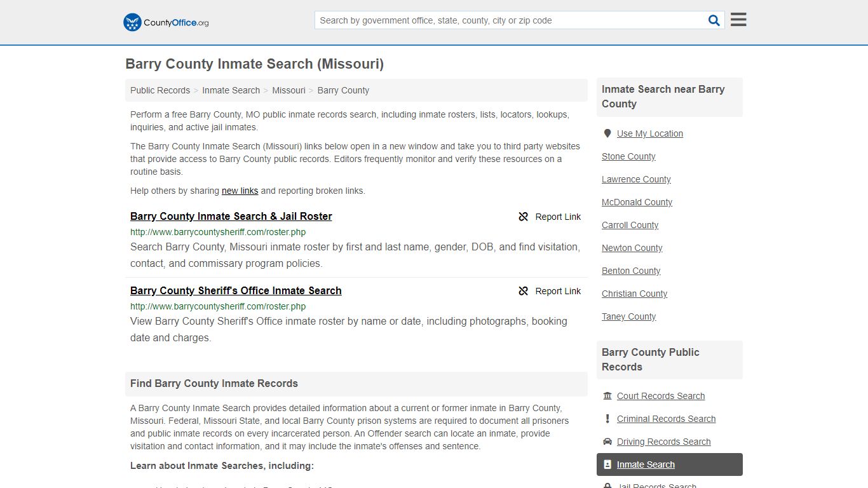Click 'Find Barry County Inmate Records' heading

(214, 384)
